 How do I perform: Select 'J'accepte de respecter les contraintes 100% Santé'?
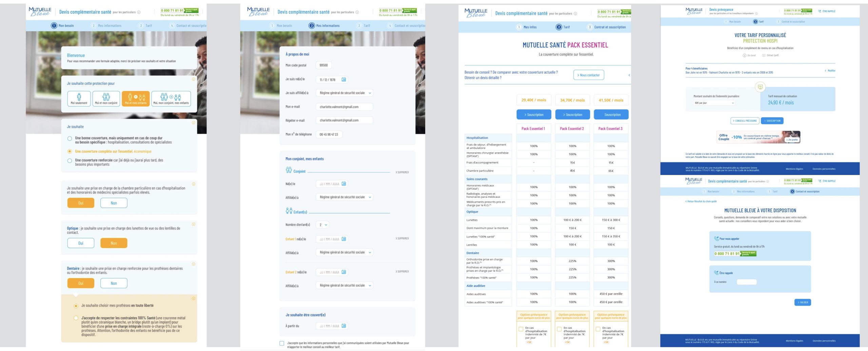click(76, 318)
